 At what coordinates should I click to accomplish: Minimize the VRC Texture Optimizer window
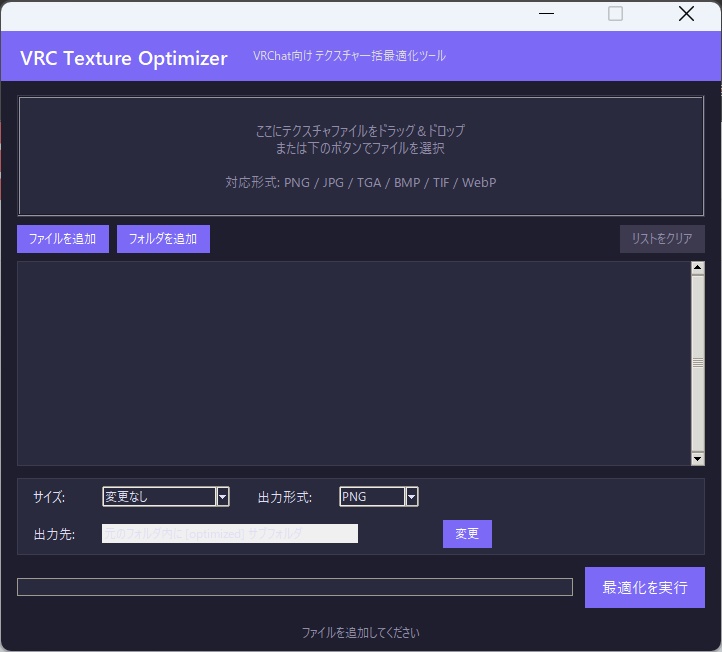tap(546, 14)
